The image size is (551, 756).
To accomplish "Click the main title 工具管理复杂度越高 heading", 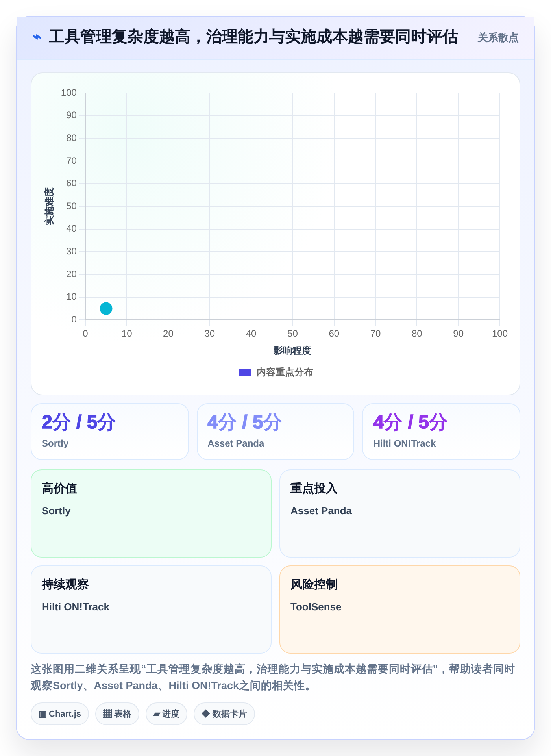I will (253, 37).
